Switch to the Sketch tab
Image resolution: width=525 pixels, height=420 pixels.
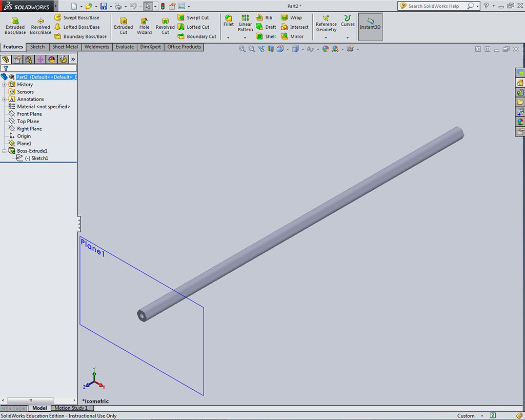[x=37, y=47]
